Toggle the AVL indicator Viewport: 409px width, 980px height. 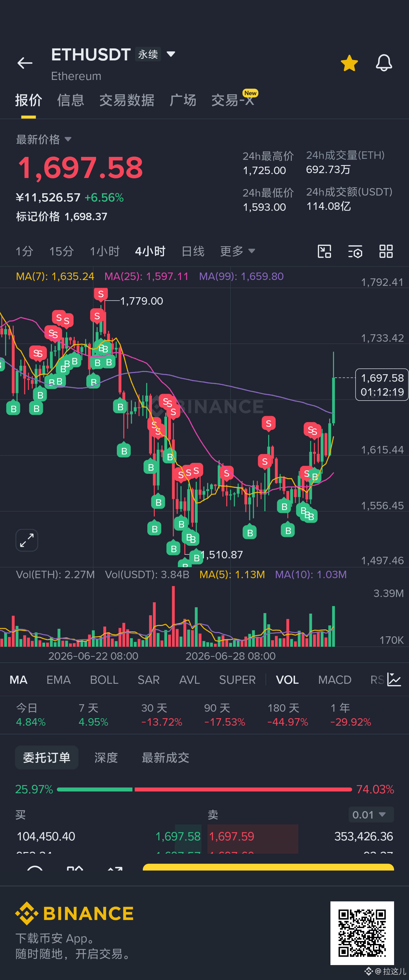click(189, 680)
